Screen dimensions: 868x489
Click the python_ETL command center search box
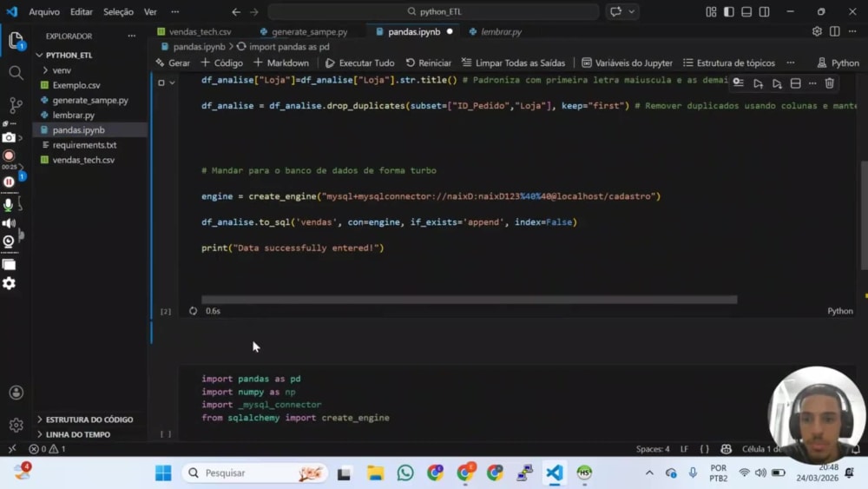(433, 11)
